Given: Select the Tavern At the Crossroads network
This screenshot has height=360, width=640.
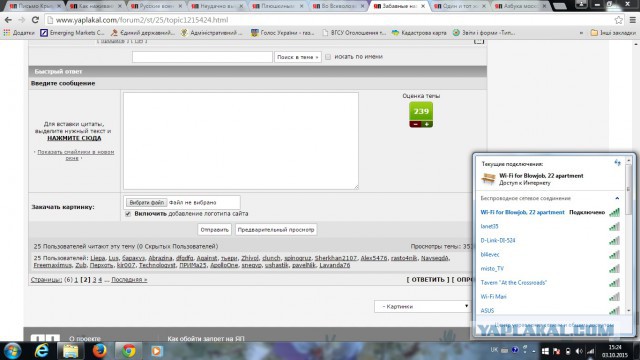Looking at the screenshot, I should click(550, 282).
